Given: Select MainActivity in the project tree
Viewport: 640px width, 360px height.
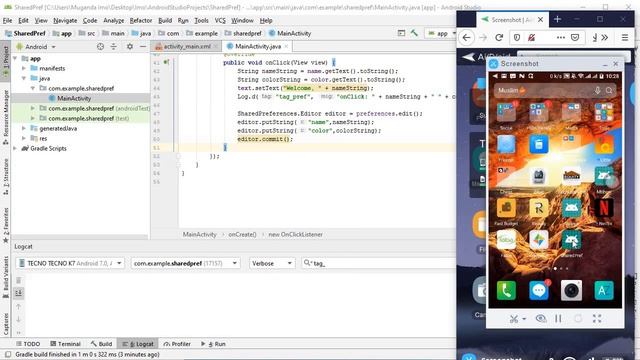Looking at the screenshot, I should pyautogui.click(x=73, y=98).
